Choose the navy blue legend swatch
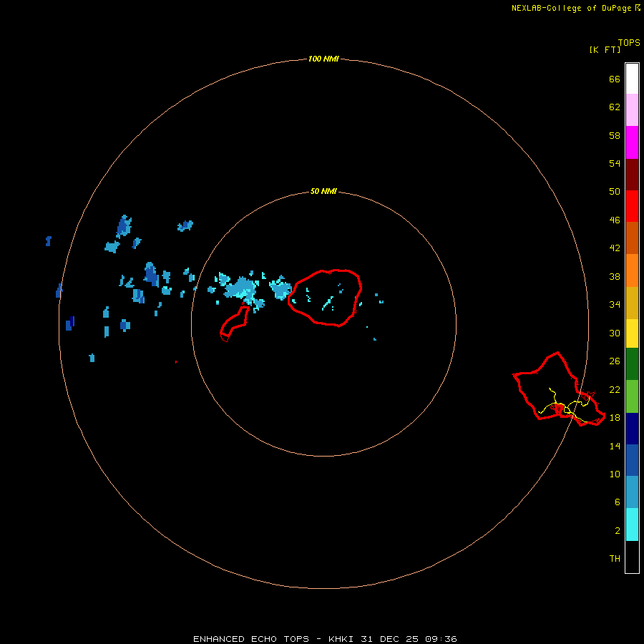Screen dimensions: 644x644 click(632, 429)
